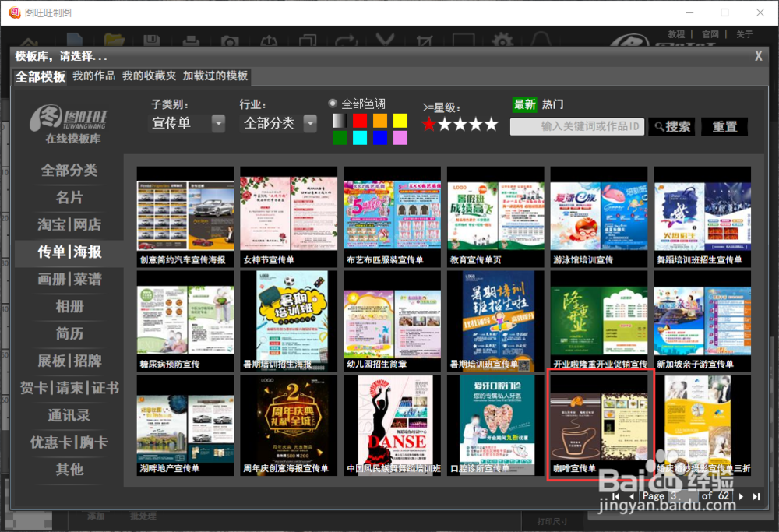This screenshot has width=779, height=532.
Task: Open the 游泳馆培训宣传 template
Action: click(599, 217)
